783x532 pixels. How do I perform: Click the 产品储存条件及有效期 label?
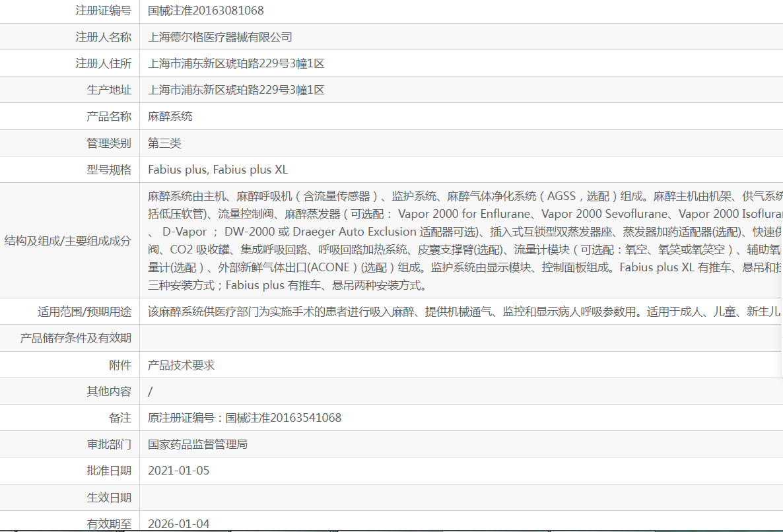[75, 338]
